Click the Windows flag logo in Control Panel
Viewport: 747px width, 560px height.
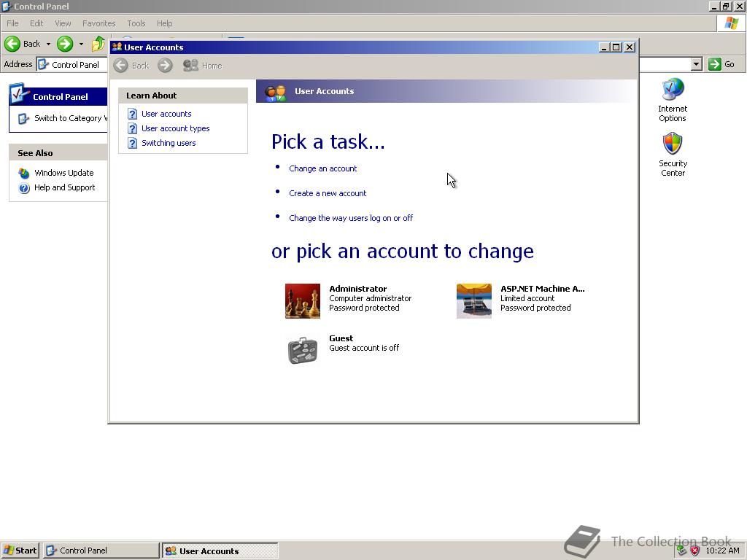click(x=731, y=23)
